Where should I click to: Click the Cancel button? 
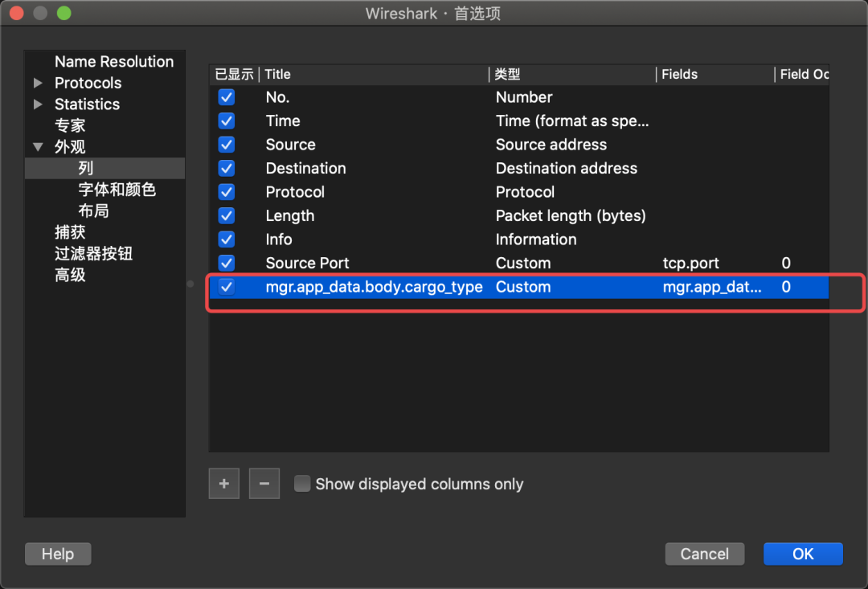pos(704,554)
